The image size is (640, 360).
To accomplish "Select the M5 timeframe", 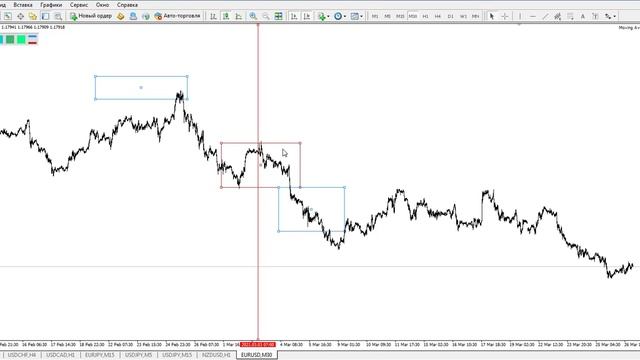I will [387, 16].
